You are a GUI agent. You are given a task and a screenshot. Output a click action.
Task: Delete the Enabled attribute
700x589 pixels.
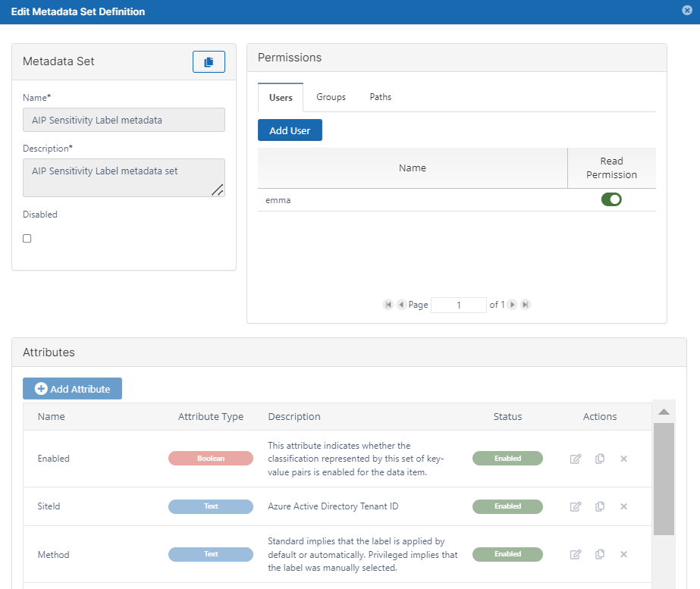[624, 459]
